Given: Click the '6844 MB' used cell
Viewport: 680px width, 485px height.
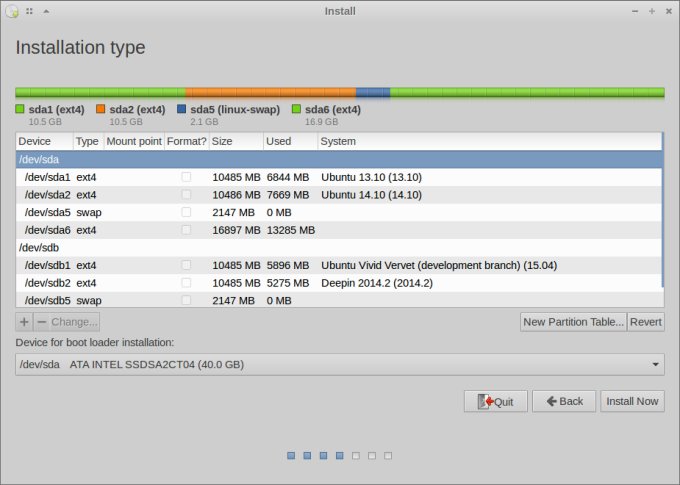Looking at the screenshot, I should coord(288,177).
